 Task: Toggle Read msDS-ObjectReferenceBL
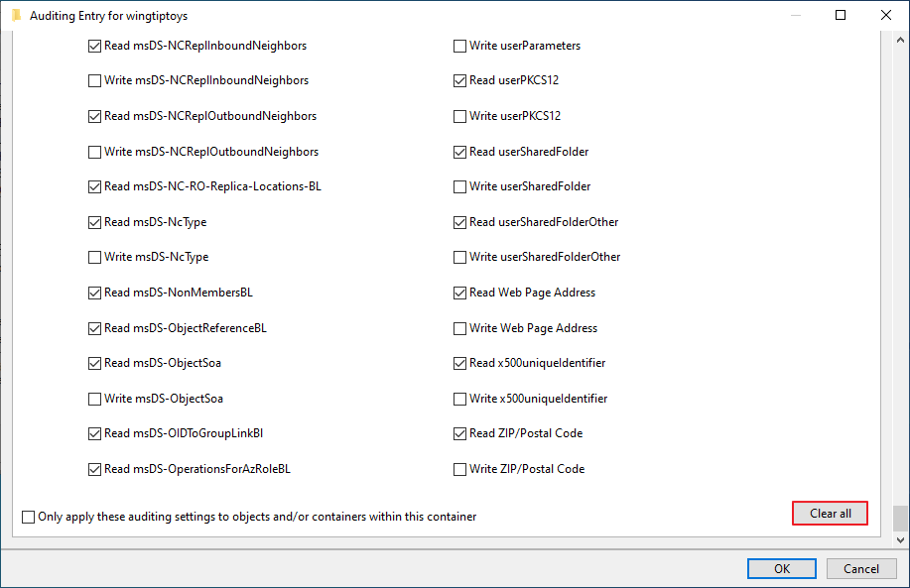pos(94,328)
